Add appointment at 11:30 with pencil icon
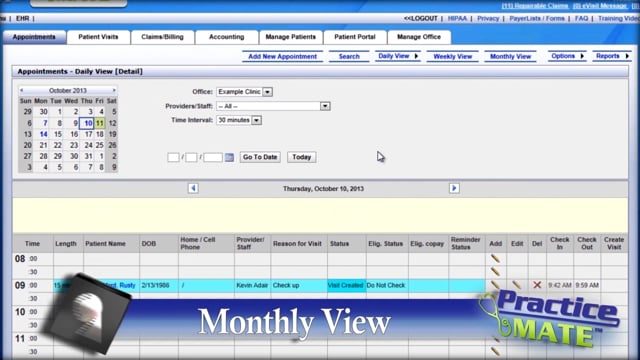The image size is (640, 360). pyautogui.click(x=495, y=351)
